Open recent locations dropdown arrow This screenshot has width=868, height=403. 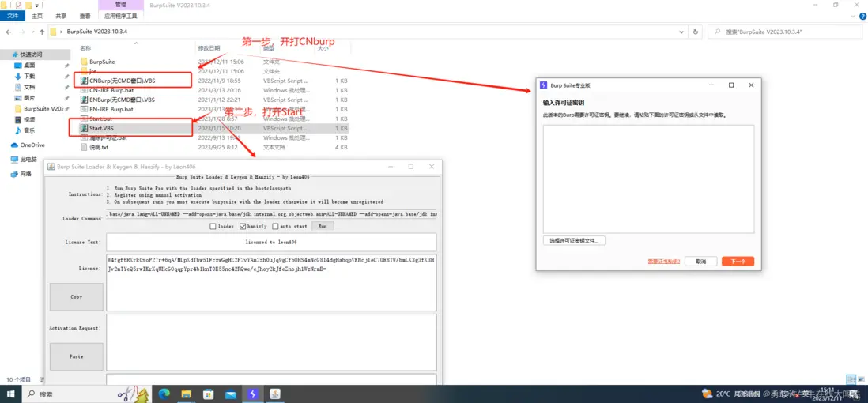click(31, 32)
